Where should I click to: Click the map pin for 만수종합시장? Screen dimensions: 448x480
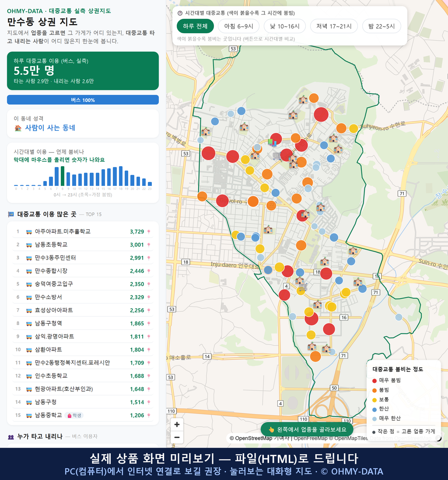coord(149,271)
